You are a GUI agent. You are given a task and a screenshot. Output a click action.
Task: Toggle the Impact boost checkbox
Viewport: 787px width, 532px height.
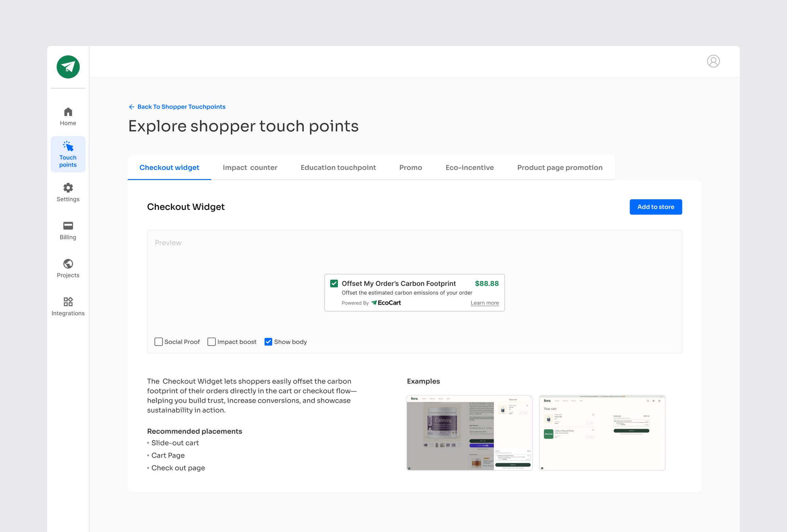click(211, 342)
